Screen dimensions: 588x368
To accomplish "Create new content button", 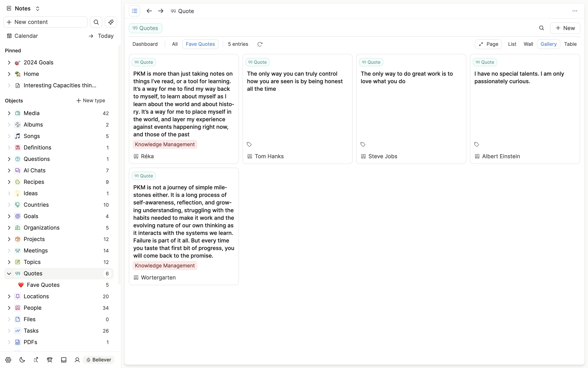I will 46,22.
